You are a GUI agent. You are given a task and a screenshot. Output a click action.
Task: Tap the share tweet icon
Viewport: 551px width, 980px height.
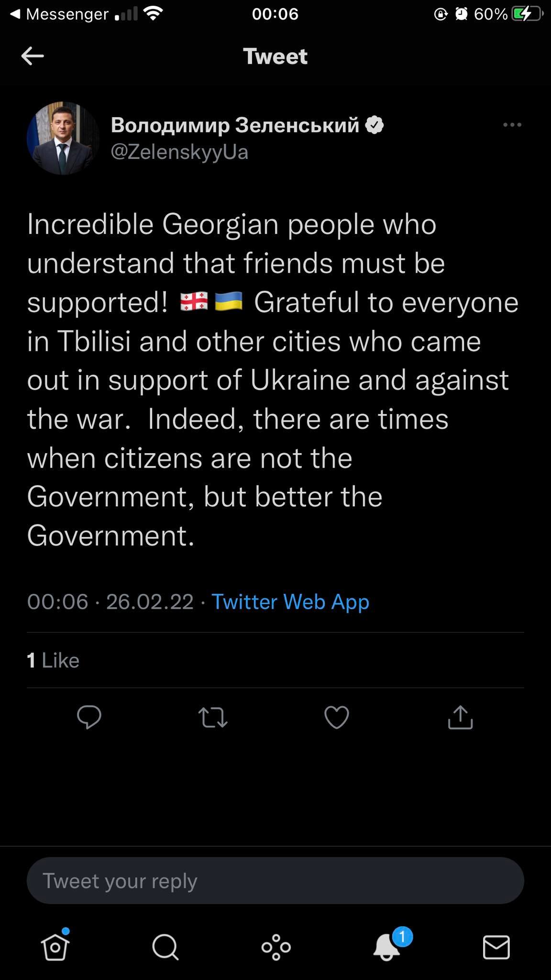click(460, 717)
